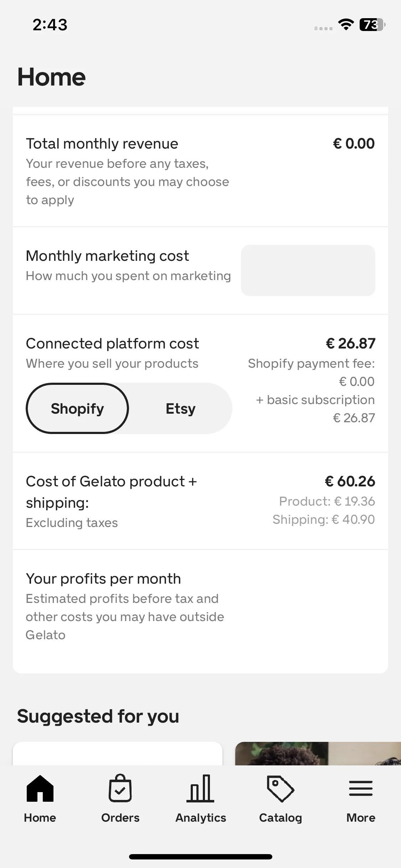Screen dimensions: 401x868
Task: Open the Orders bag icon
Action: [120, 788]
